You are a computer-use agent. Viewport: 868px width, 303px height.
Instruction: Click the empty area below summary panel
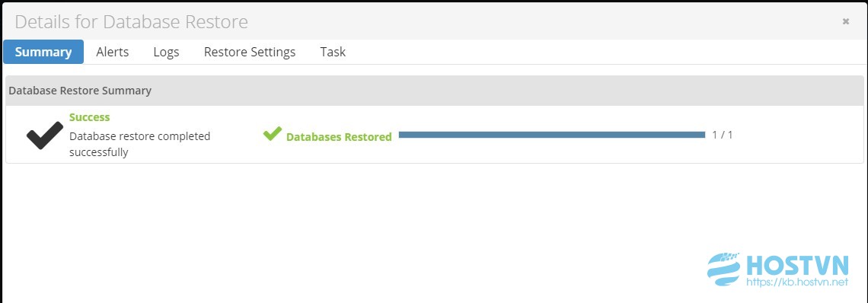354,222
